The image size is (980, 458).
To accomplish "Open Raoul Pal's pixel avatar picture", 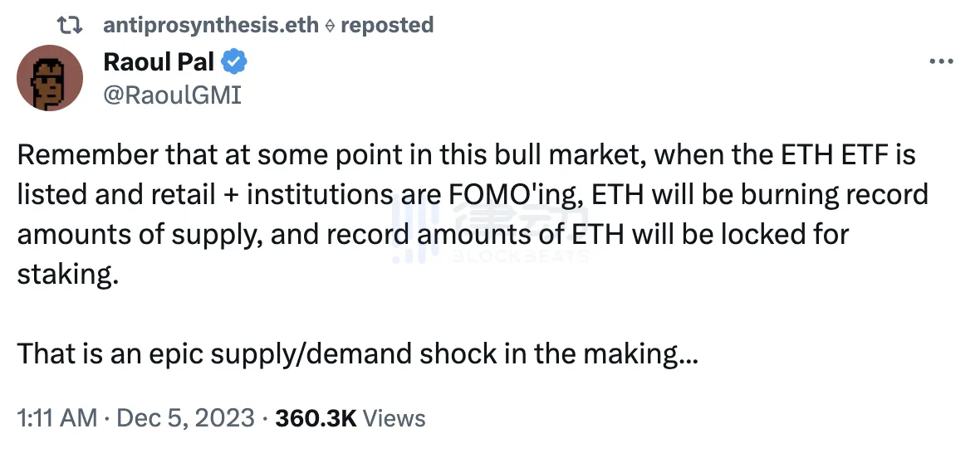I will pos(50,78).
